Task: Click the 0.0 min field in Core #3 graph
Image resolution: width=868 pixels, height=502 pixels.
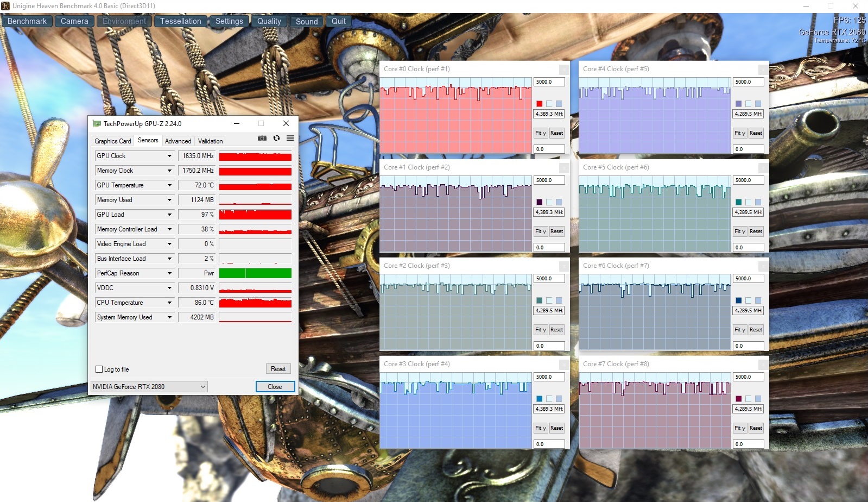Action: click(x=549, y=444)
